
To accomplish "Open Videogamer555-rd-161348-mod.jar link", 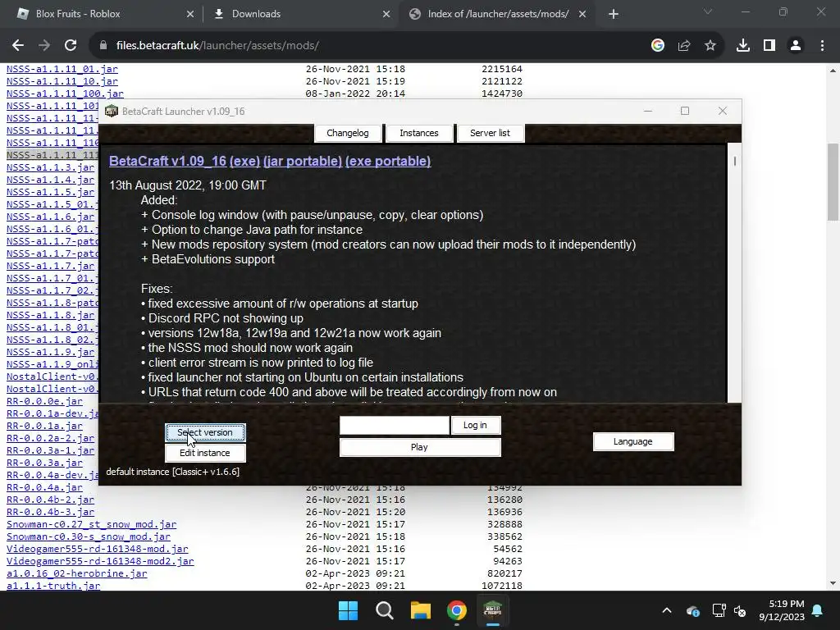I will 97,549.
